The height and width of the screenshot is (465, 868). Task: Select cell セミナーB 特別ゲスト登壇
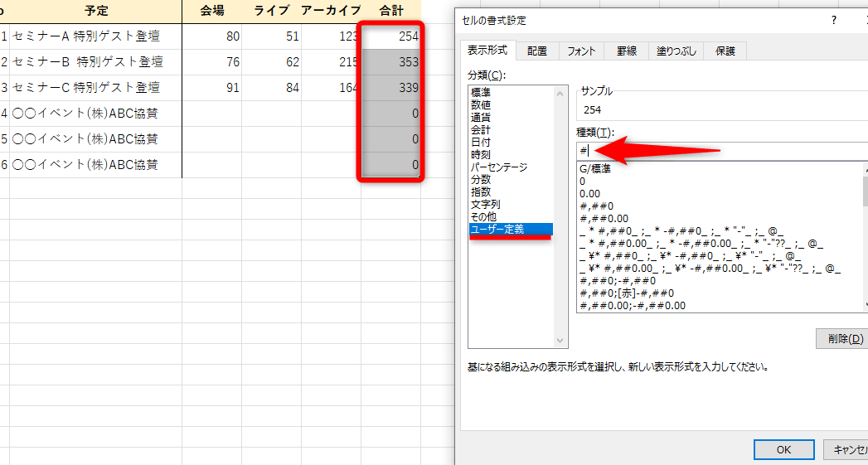point(96,62)
